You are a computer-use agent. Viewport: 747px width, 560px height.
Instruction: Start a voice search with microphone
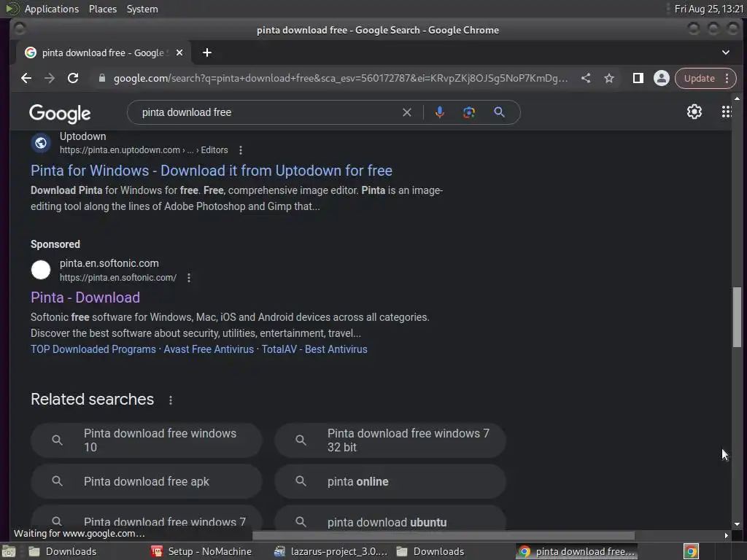pos(440,112)
